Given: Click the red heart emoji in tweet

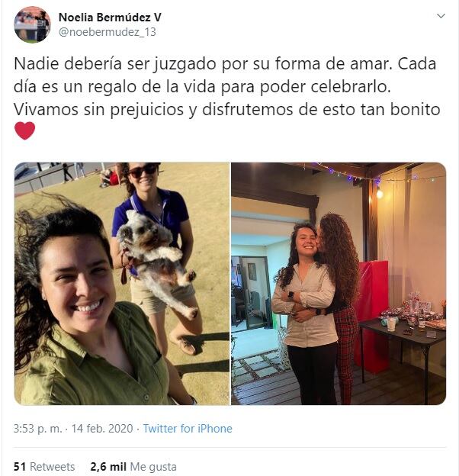Looking at the screenshot, I should (25, 131).
